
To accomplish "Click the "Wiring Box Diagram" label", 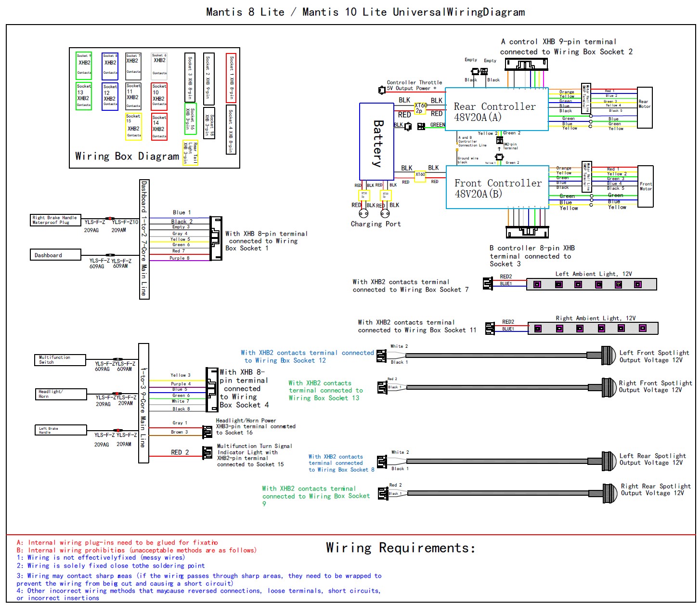I will [x=127, y=156].
